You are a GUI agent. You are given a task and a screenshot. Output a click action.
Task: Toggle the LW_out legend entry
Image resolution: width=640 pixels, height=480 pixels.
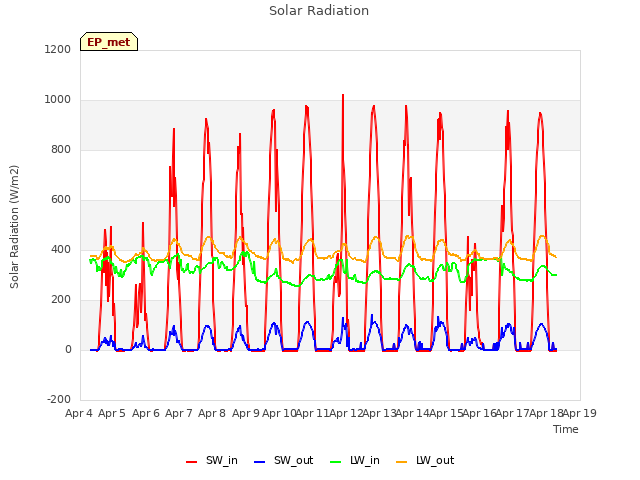pos(425,461)
